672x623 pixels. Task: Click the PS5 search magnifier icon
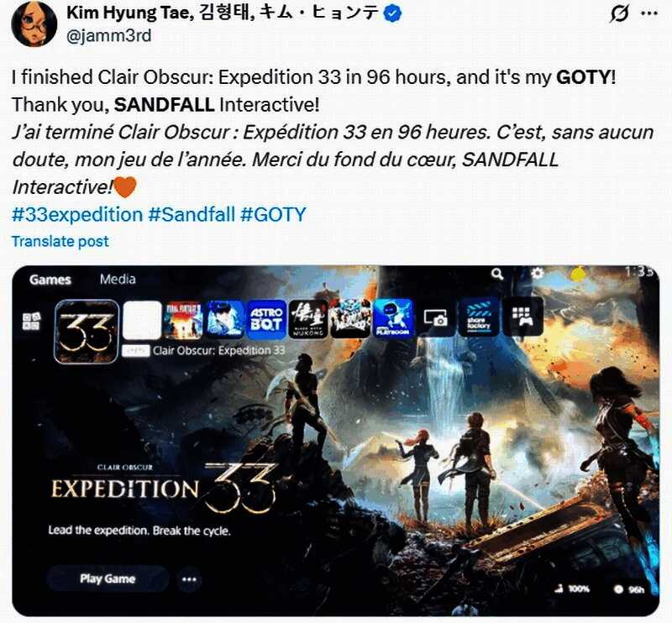tap(497, 274)
